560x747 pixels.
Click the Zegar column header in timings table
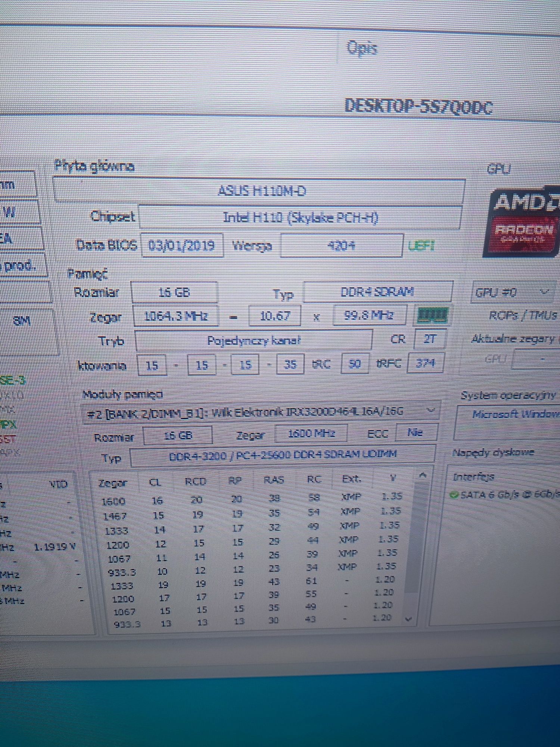113,483
